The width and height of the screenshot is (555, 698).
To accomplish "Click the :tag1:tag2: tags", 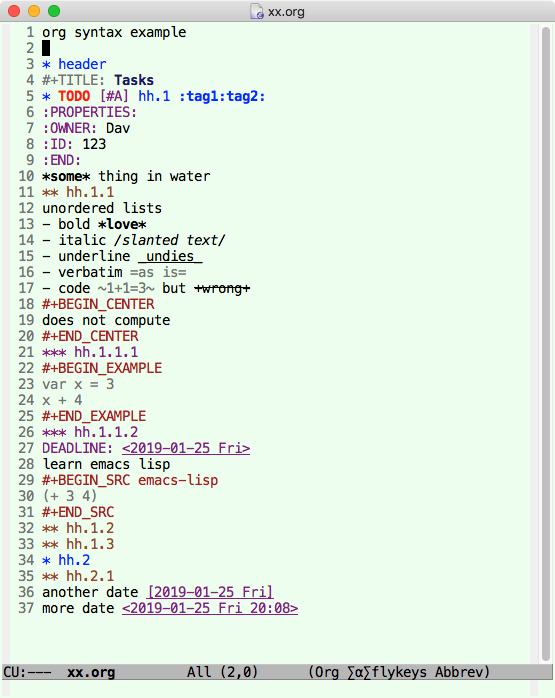I will tap(222, 96).
